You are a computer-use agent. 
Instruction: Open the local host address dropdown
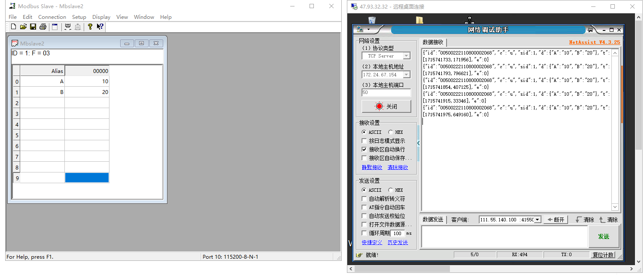click(x=406, y=75)
